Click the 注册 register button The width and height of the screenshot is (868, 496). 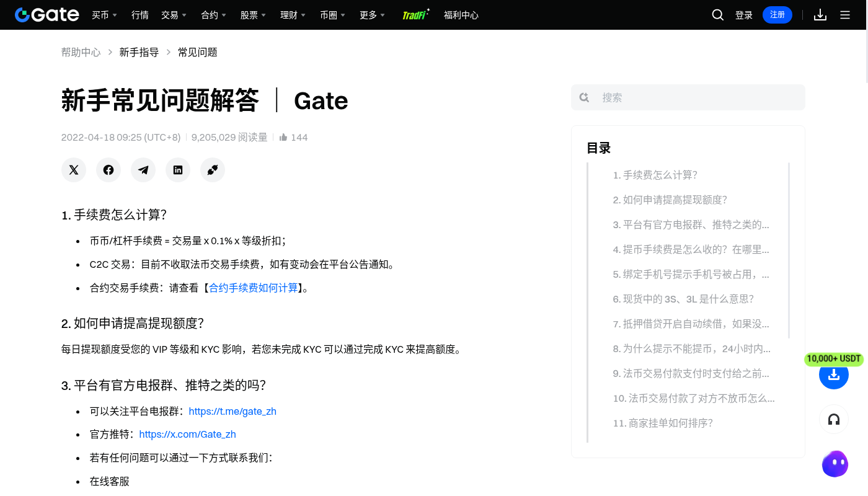coord(777,15)
